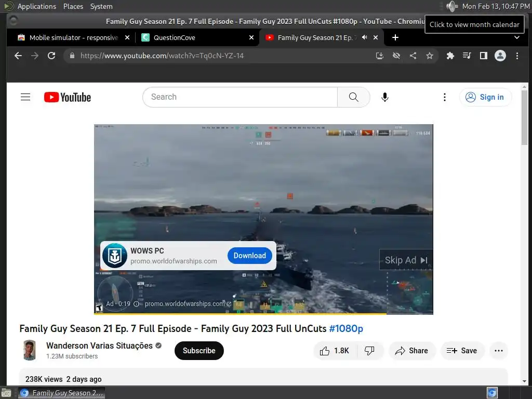Viewport: 532px width, 399px height.
Task: Bookmark this page with the star icon
Action: [x=430, y=56]
